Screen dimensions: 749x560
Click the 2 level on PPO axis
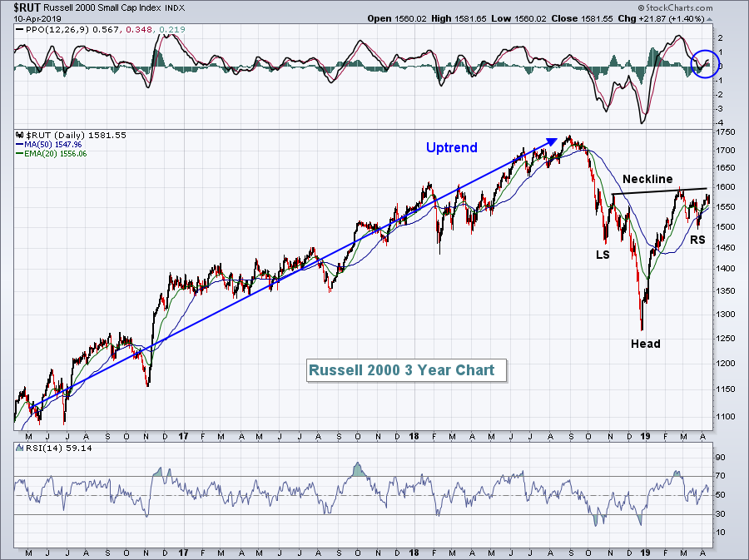coord(721,38)
